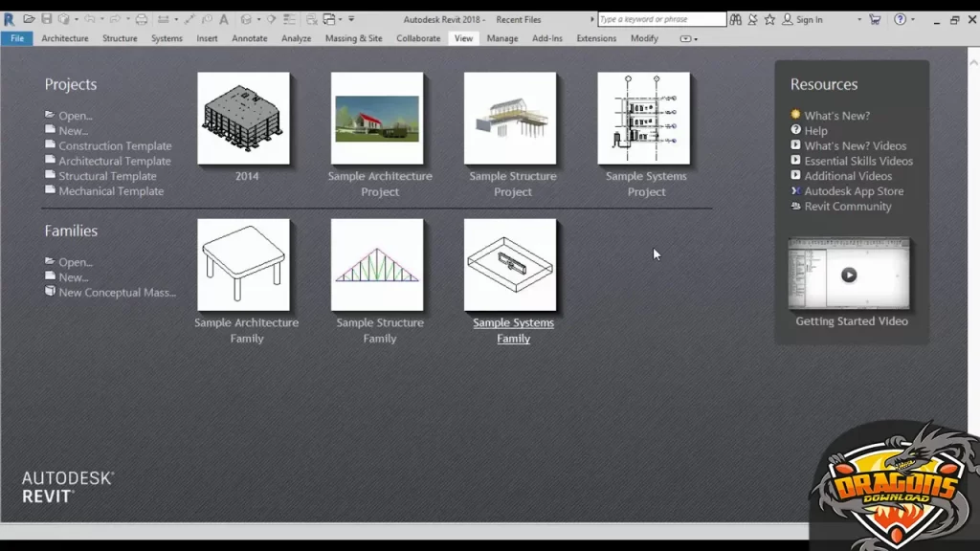The width and height of the screenshot is (980, 551).
Task: Open the Sample Architecture Project thumbnail
Action: tap(378, 120)
